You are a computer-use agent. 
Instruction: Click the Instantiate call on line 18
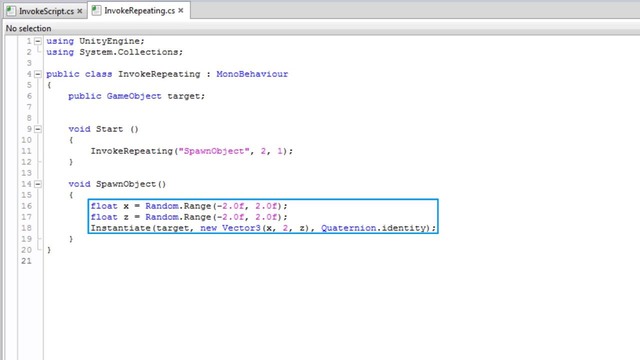point(121,228)
